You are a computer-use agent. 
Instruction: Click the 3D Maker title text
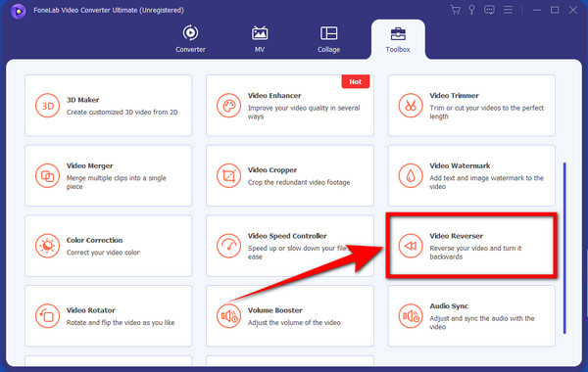(83, 100)
